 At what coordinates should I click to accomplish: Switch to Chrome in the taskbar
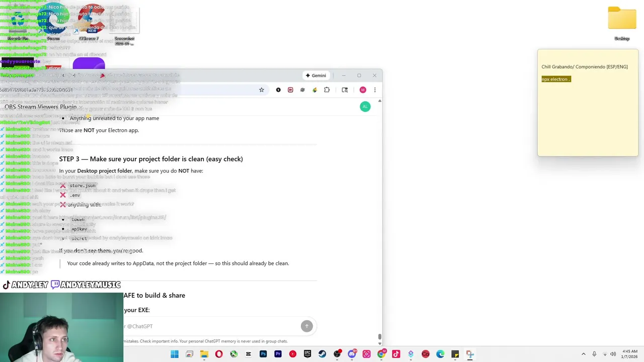[381, 354]
